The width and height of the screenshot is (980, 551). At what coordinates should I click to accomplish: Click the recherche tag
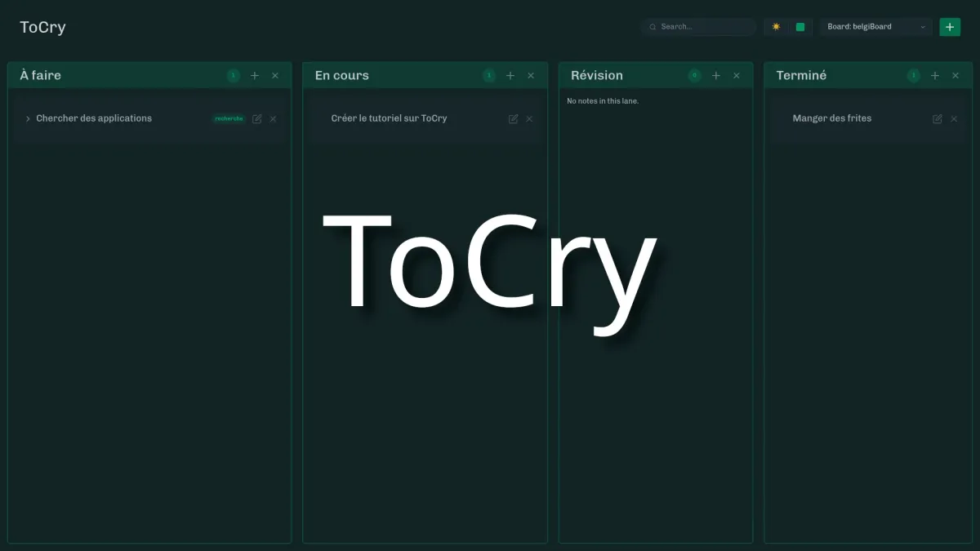pyautogui.click(x=229, y=118)
